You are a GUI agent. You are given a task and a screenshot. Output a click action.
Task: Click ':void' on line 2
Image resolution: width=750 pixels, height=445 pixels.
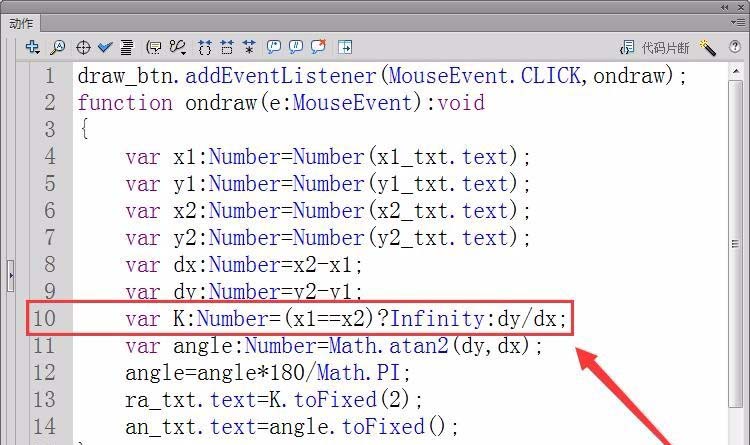pyautogui.click(x=455, y=103)
